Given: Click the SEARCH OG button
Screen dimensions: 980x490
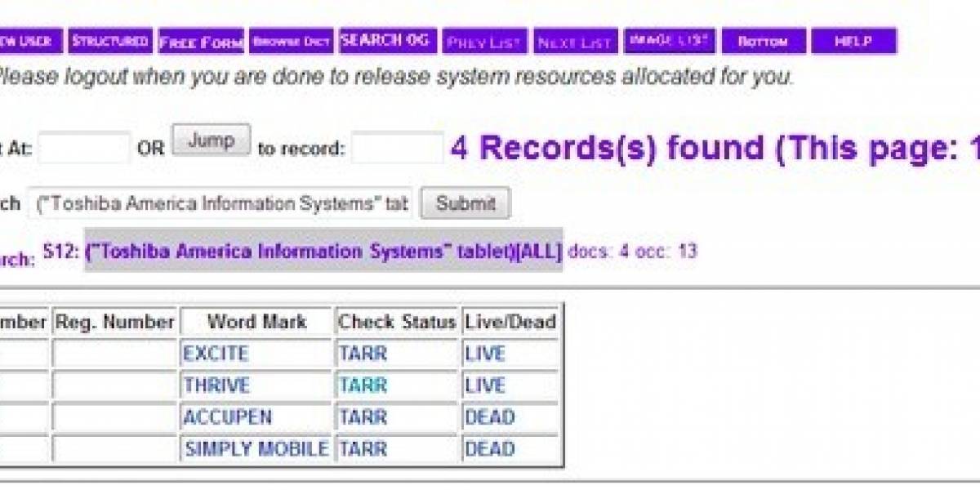Looking at the screenshot, I should [388, 41].
